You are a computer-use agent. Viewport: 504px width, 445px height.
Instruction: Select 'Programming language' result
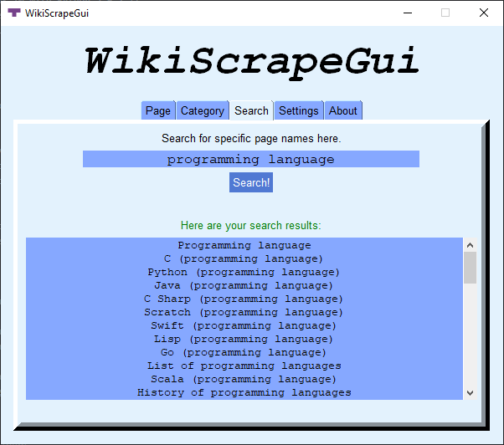click(244, 245)
